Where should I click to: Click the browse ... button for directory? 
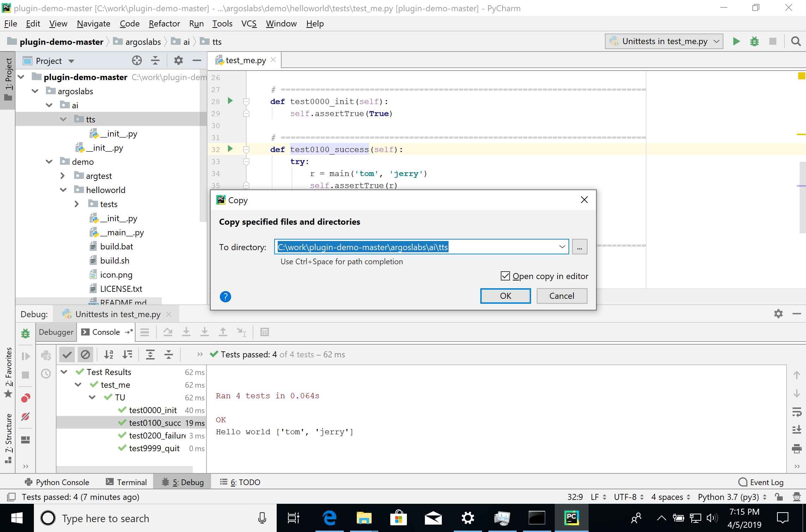(x=579, y=247)
